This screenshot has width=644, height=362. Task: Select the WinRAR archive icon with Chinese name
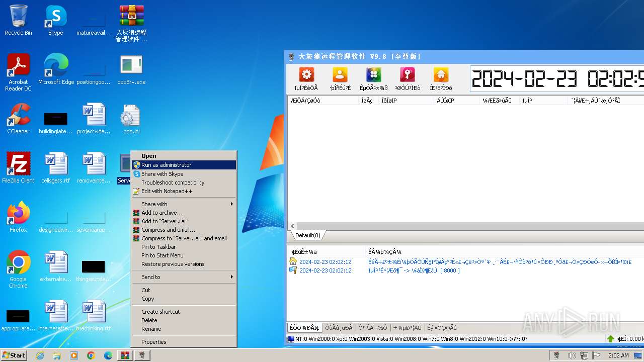coord(131,23)
